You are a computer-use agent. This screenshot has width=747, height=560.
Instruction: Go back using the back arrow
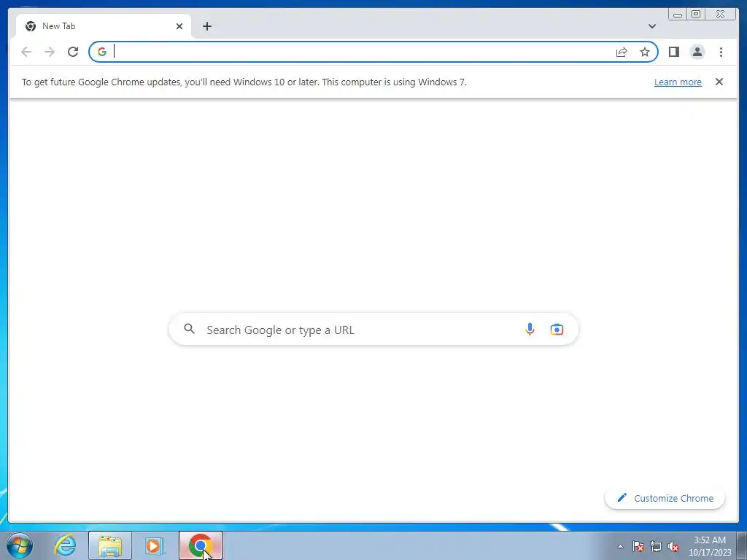26,52
